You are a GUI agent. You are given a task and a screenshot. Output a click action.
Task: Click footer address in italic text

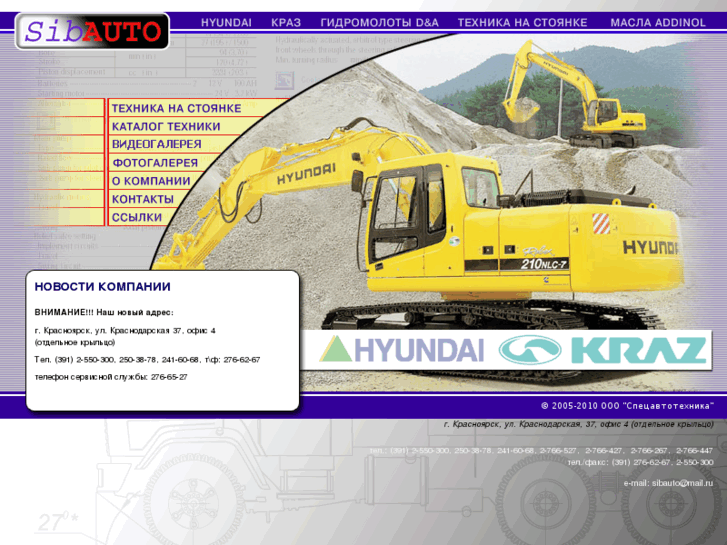[x=579, y=424]
